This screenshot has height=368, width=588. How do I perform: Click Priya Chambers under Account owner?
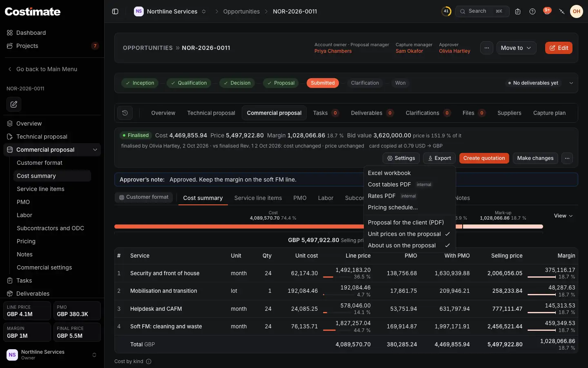click(x=333, y=51)
